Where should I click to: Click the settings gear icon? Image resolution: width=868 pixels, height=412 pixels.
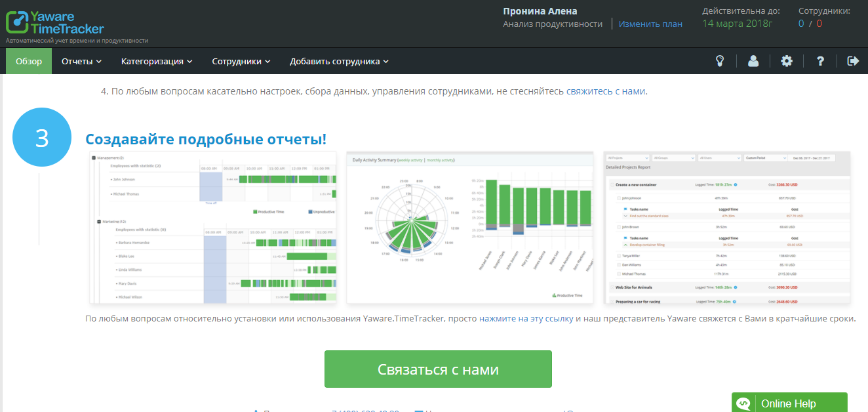[x=786, y=60]
